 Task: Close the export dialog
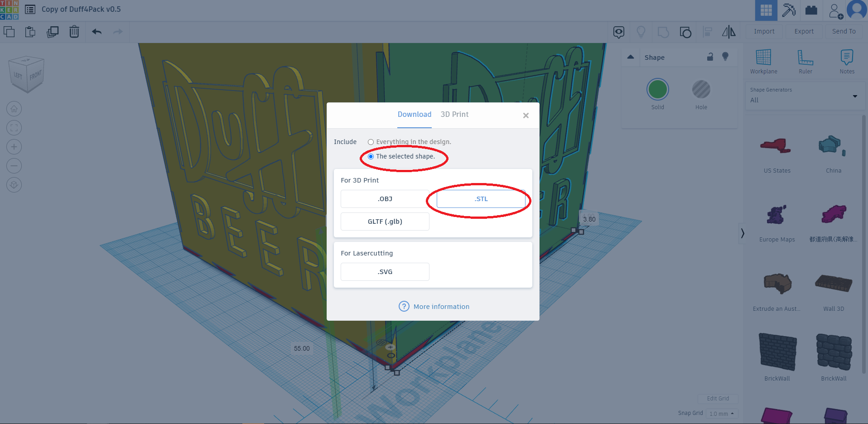pos(526,116)
